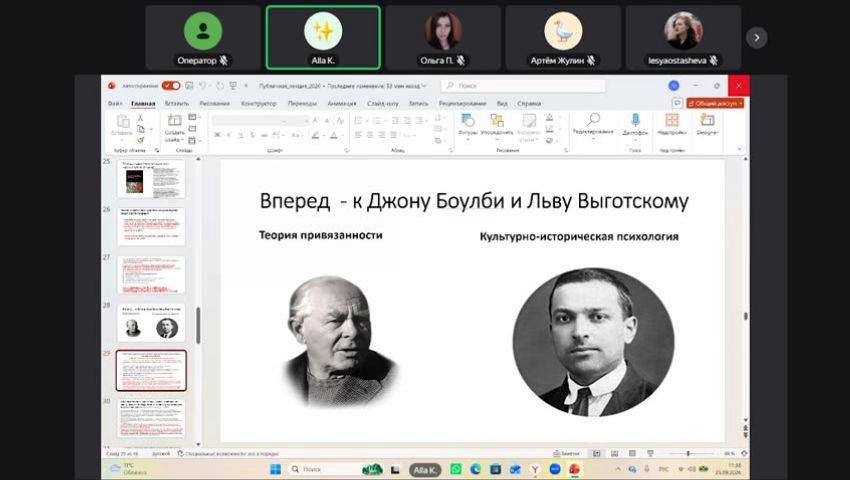Apply the font color swatch
The image size is (850, 480).
point(333,135)
